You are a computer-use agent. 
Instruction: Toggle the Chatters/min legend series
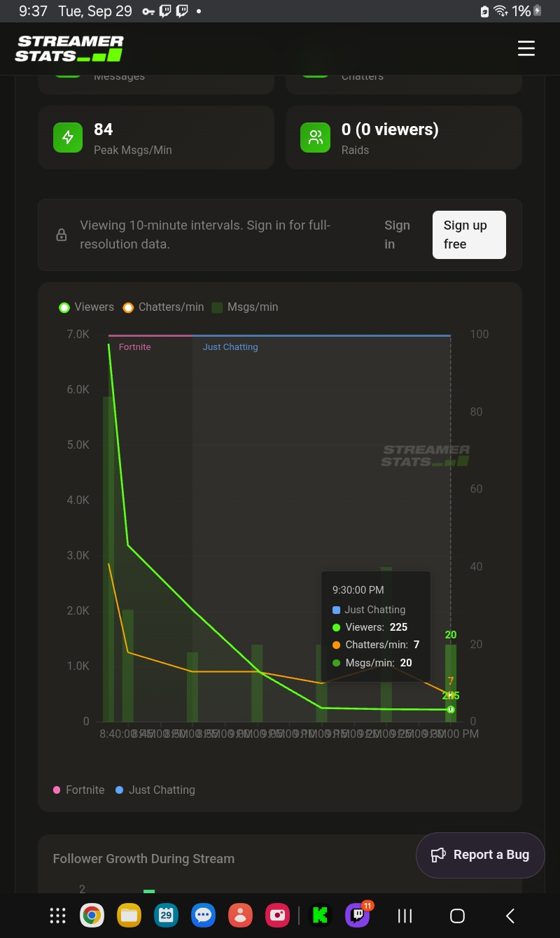pyautogui.click(x=163, y=307)
